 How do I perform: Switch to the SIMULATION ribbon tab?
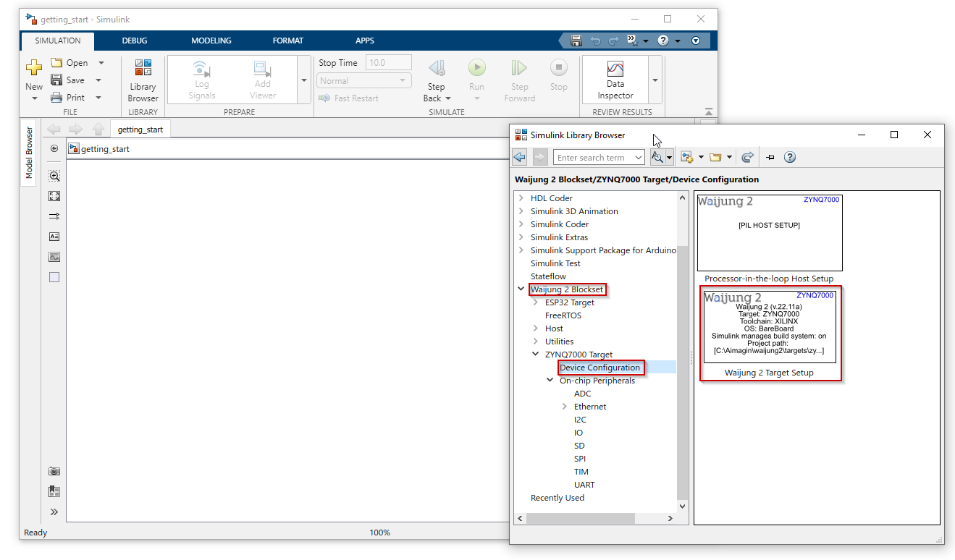[58, 41]
